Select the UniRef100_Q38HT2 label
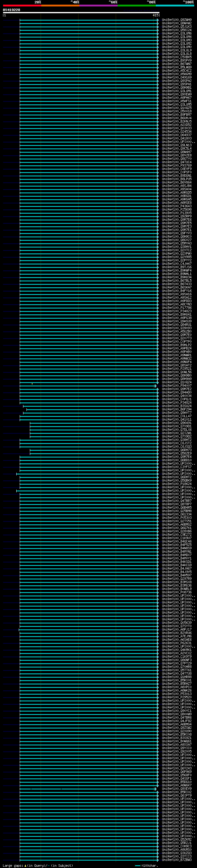The height and width of the screenshot is (868, 197). (177, 440)
